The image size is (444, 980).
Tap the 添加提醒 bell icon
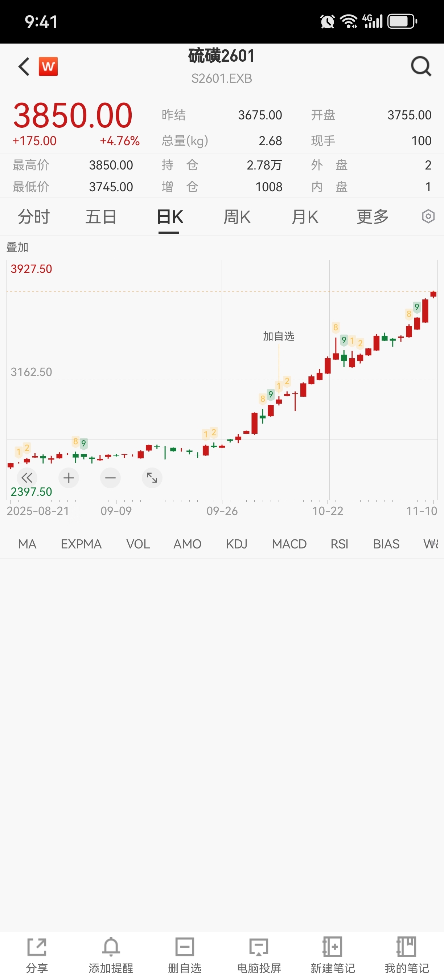pos(111,947)
